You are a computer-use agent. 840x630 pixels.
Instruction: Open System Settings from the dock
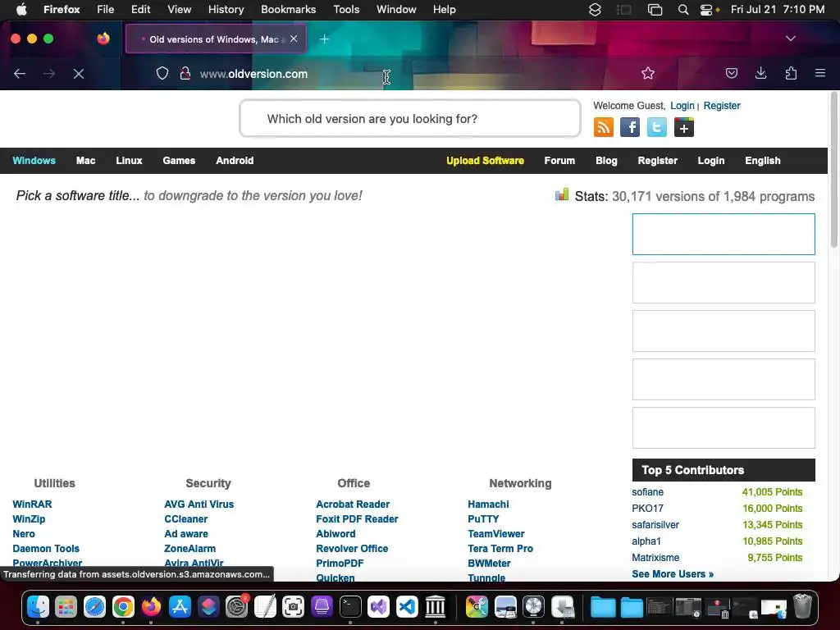(236, 606)
